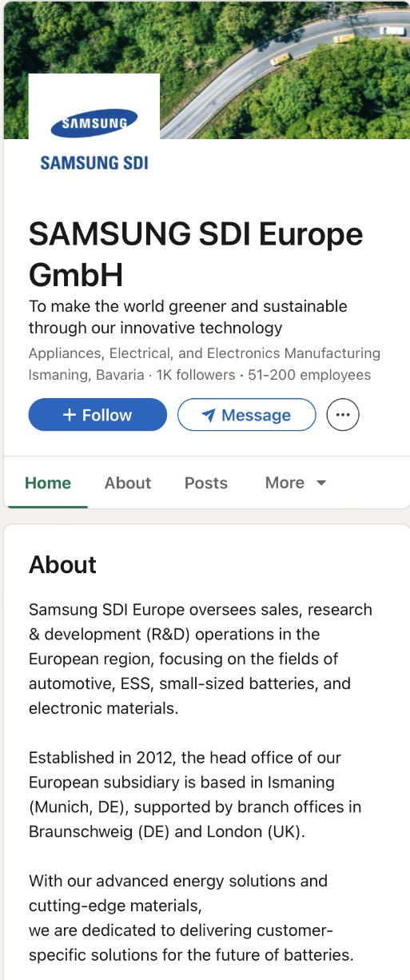Viewport: 410px width, 980px height.
Task: Open the About tab
Action: 128,483
